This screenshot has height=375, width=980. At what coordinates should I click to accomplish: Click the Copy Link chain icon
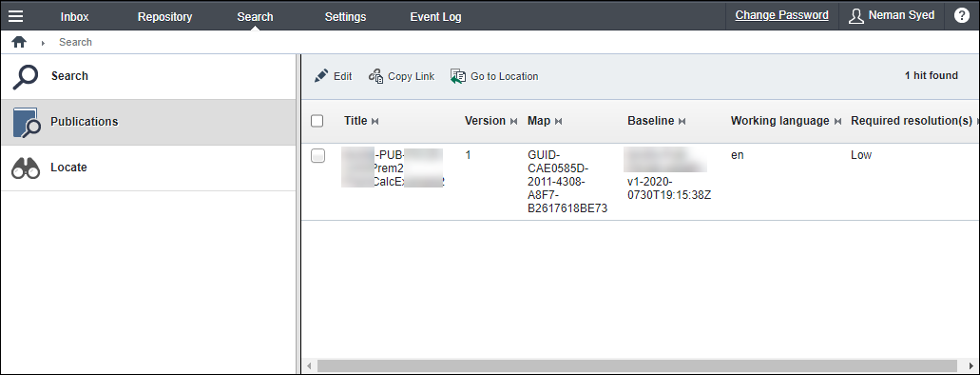click(x=375, y=76)
